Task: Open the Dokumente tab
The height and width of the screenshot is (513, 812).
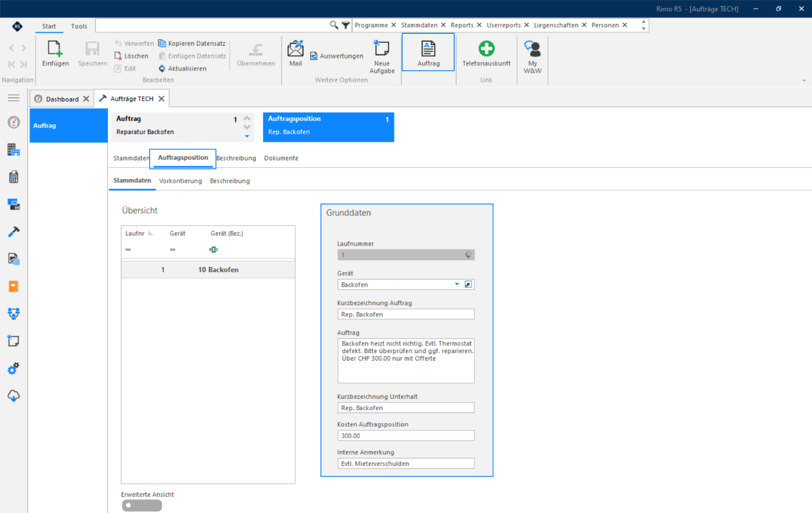Action: 281,158
